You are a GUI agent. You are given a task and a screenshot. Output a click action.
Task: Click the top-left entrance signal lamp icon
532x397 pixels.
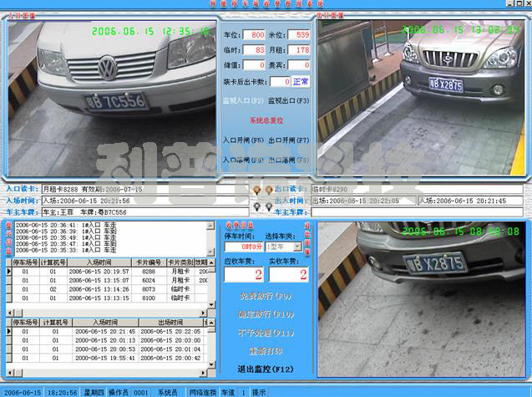pyautogui.click(x=256, y=190)
